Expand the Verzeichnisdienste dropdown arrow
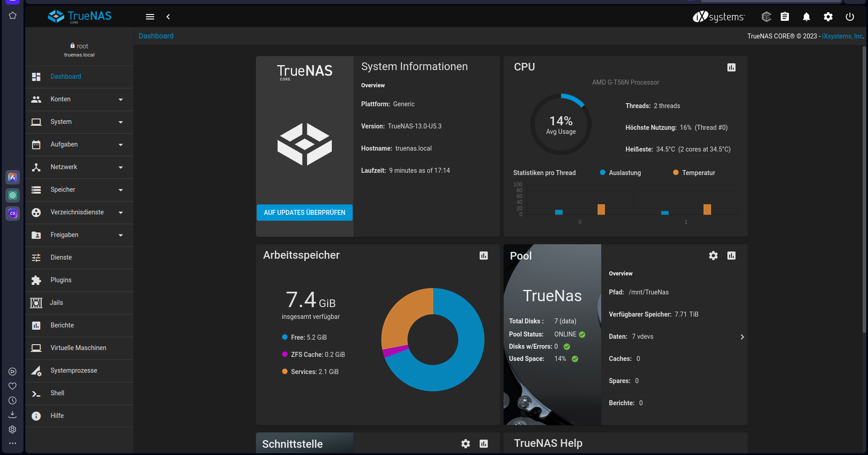 (121, 213)
